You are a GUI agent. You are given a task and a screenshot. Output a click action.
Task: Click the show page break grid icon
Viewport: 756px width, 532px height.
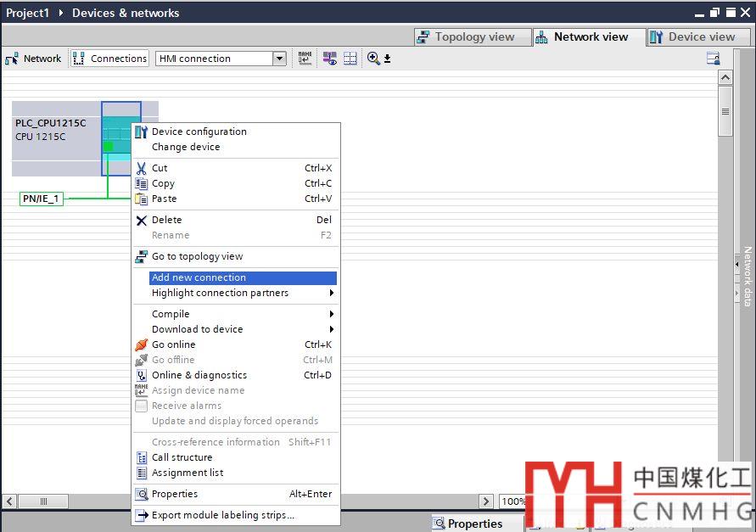click(x=350, y=59)
